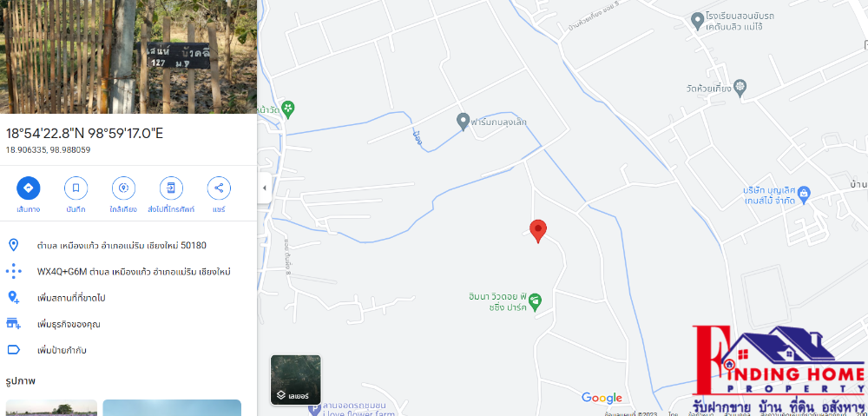The image size is (868, 416).
Task: Open the Nearby (ใกล้เคียง) search icon
Action: 123,188
